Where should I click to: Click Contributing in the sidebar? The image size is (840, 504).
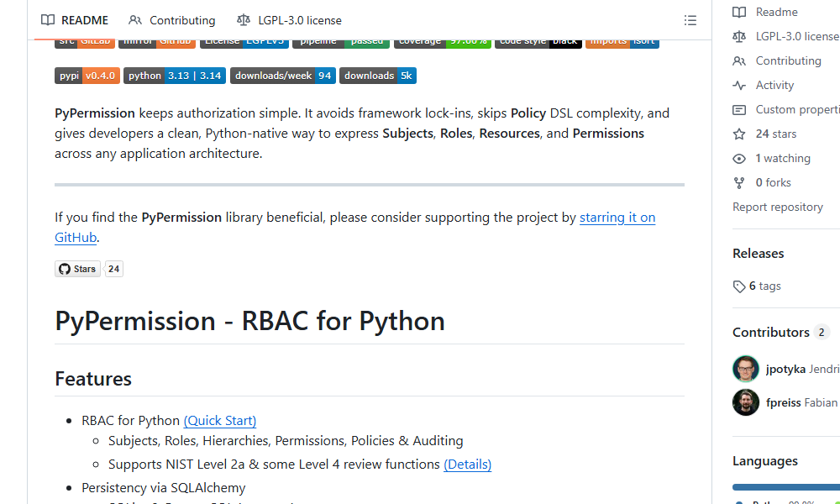click(788, 60)
